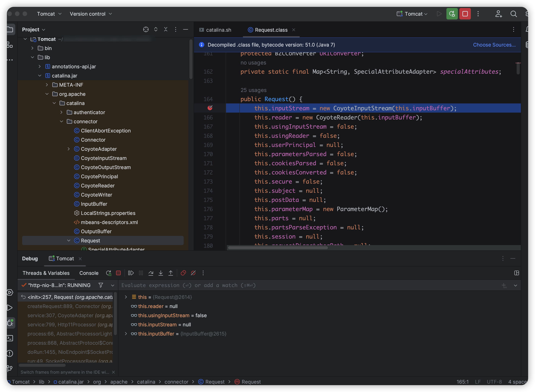
Task: Filter frames with the funnel icon
Action: pos(101,285)
